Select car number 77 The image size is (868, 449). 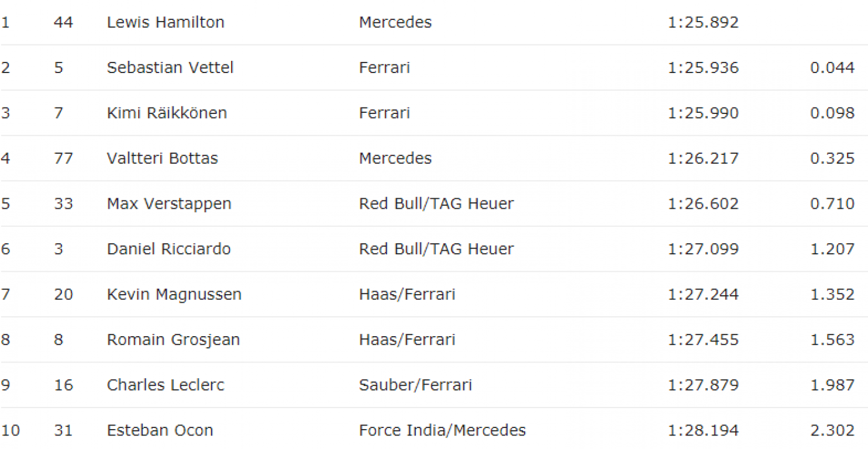(63, 158)
